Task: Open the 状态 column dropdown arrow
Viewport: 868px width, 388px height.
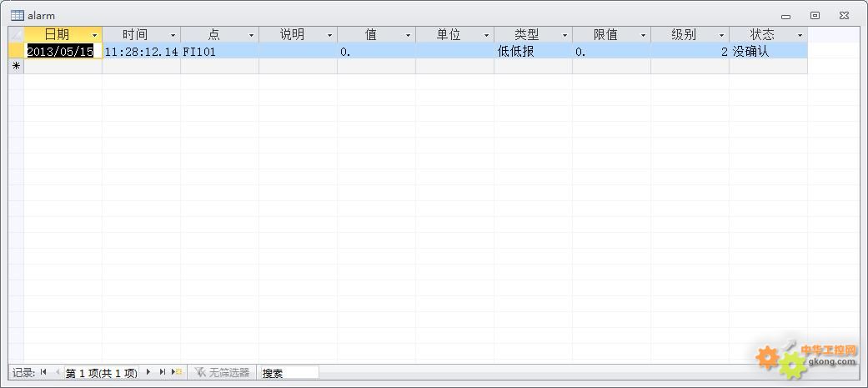Action: pos(800,35)
